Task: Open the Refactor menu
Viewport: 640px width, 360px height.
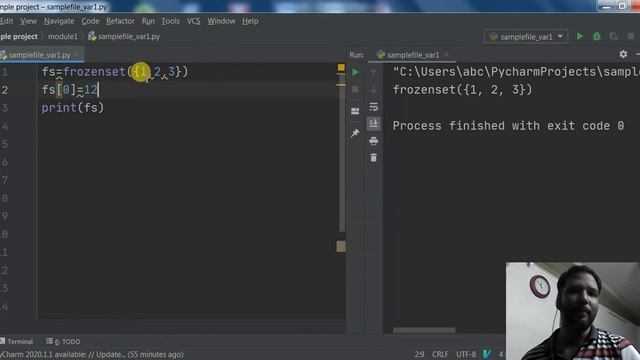Action: 120,21
